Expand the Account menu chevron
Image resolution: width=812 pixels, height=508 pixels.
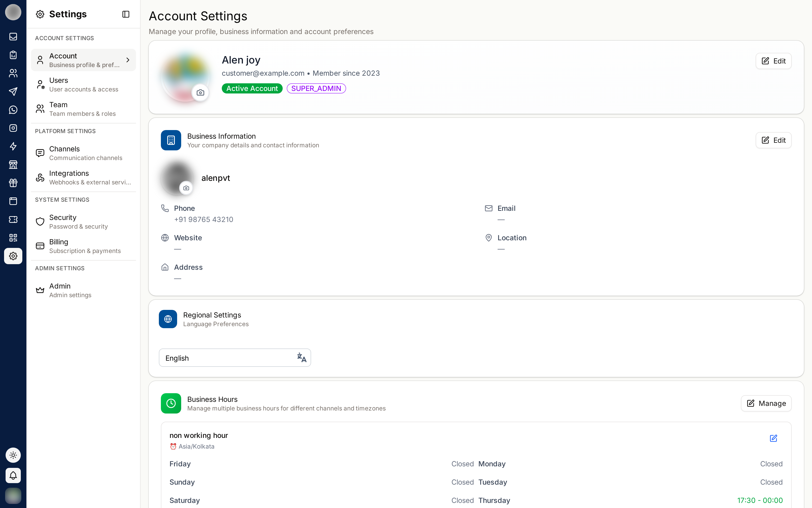pos(128,60)
